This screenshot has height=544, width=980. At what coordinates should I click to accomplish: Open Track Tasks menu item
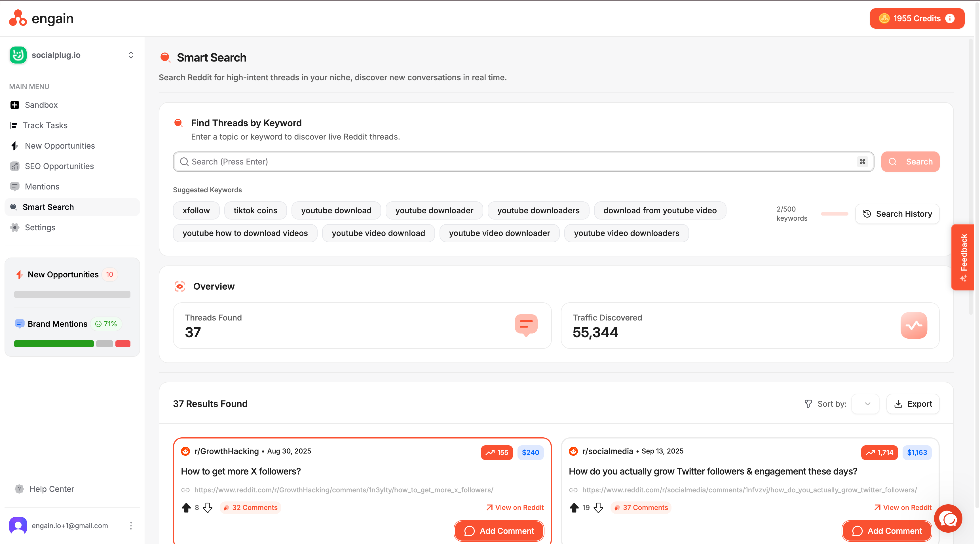(72, 125)
